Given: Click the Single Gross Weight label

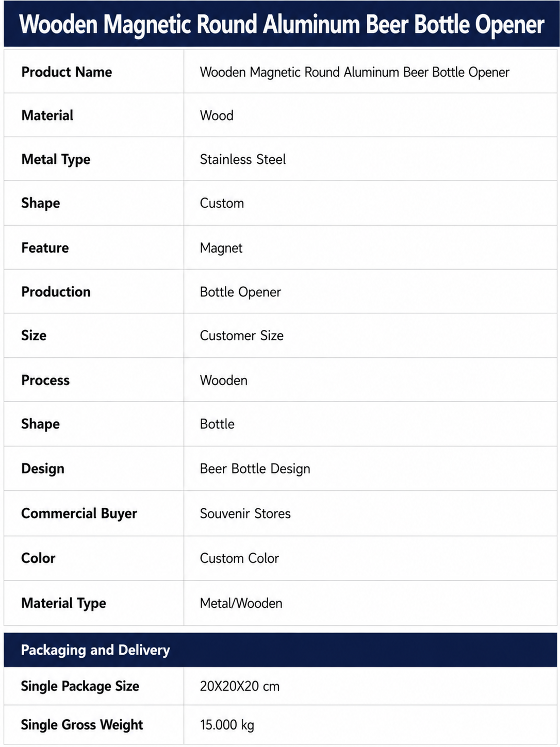Looking at the screenshot, I should (81, 725).
